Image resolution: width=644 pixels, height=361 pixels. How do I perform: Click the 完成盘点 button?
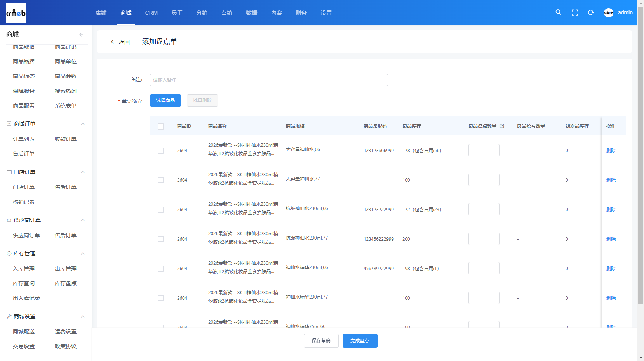(x=360, y=341)
